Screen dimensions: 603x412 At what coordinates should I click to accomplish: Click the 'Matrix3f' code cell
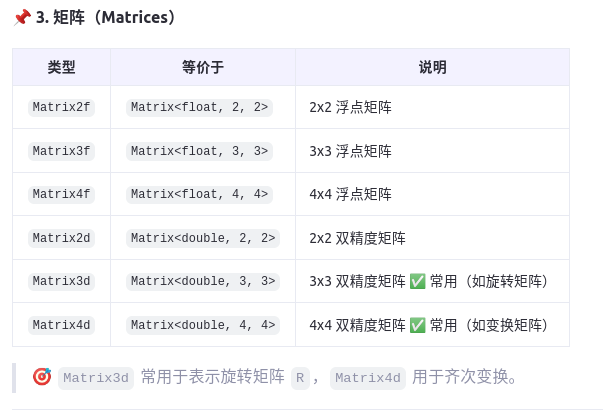point(62,151)
